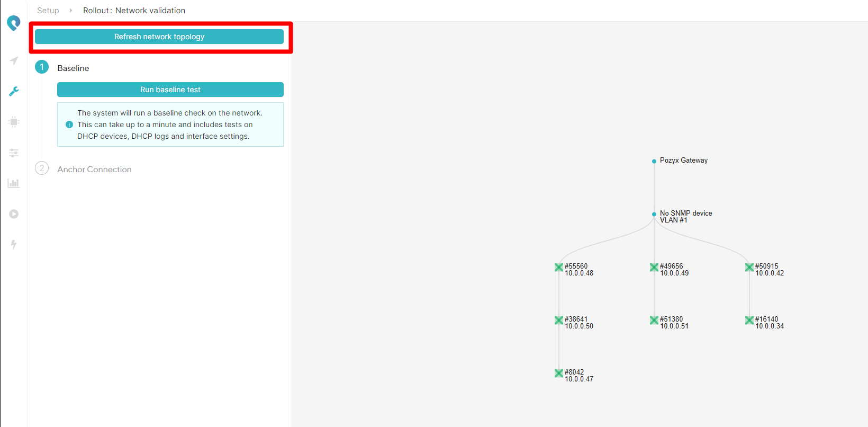Select the wrench setup icon
This screenshot has height=427, width=868.
(x=14, y=91)
